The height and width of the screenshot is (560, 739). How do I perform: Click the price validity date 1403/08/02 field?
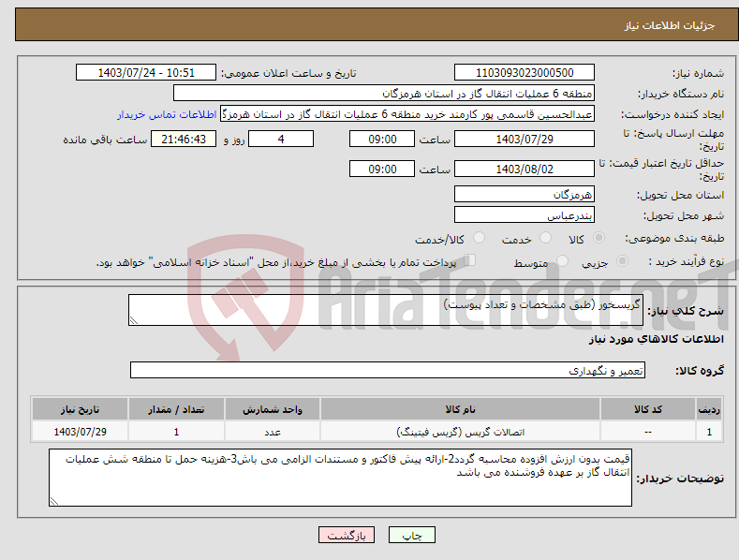[x=525, y=169]
